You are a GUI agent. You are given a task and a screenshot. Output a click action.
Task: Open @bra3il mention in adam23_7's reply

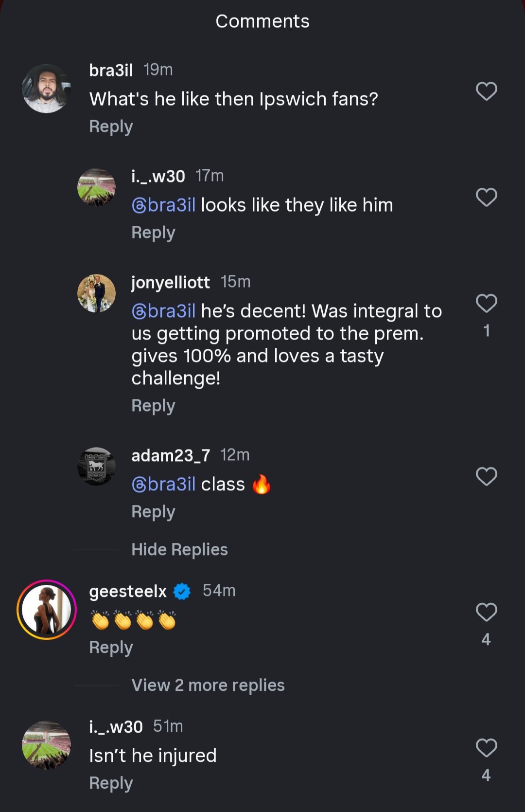164,485
